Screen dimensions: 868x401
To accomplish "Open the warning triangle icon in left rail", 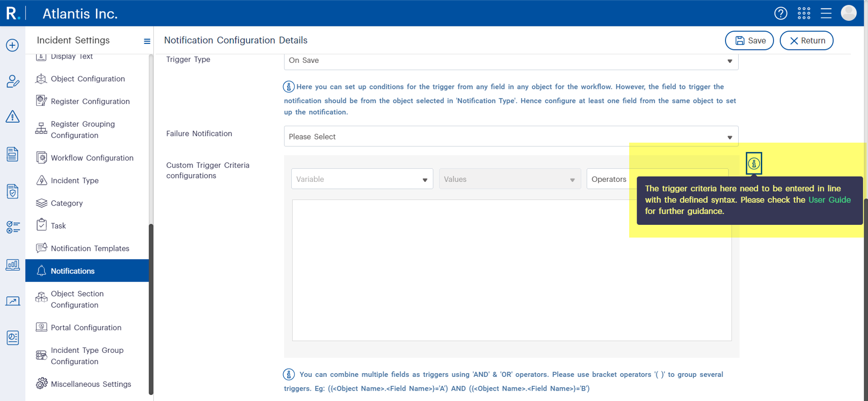I will point(13,117).
